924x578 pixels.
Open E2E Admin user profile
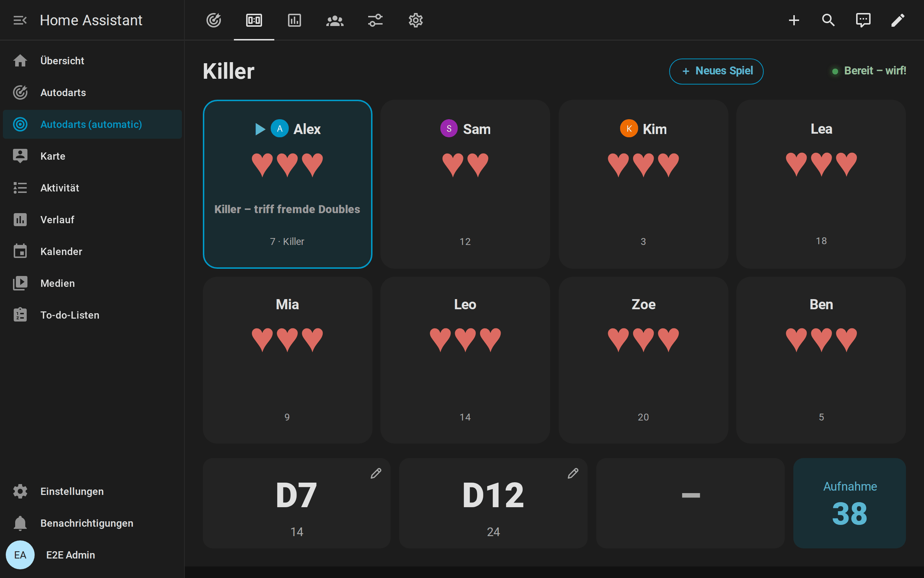click(x=92, y=555)
